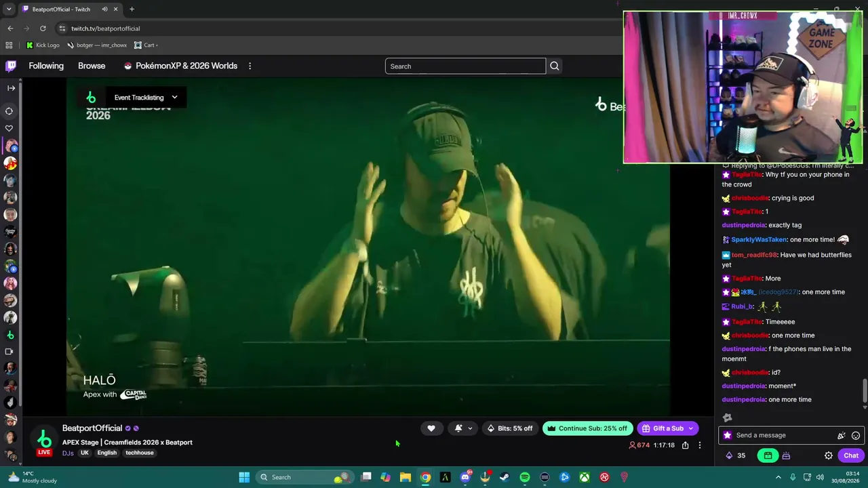Reload the Twitch page
The image size is (868, 488).
pyautogui.click(x=43, y=28)
